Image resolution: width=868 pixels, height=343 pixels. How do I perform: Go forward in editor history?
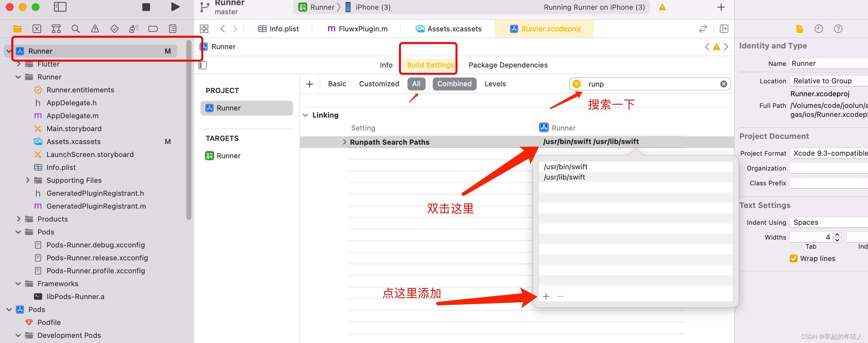coord(235,29)
